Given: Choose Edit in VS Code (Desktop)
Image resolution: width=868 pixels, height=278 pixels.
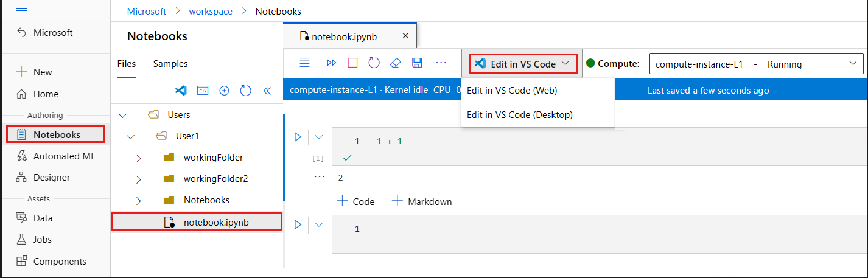Looking at the screenshot, I should coord(519,114).
